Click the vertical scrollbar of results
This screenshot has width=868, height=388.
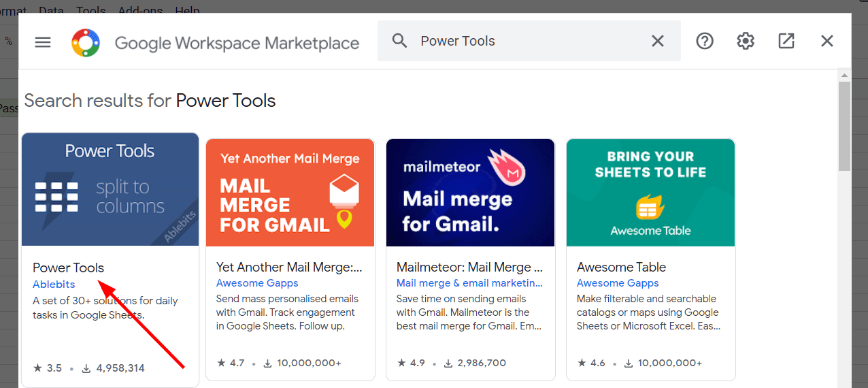tap(844, 127)
